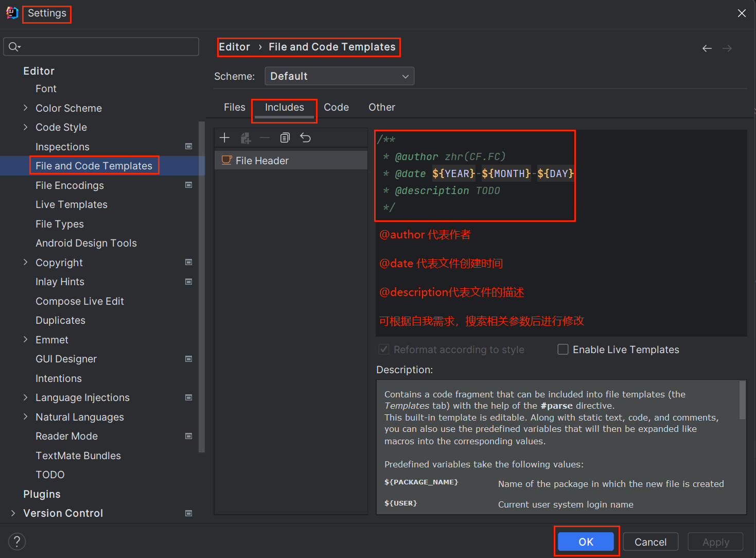Expand the Emmet tree node
This screenshot has width=756, height=558.
(x=26, y=340)
